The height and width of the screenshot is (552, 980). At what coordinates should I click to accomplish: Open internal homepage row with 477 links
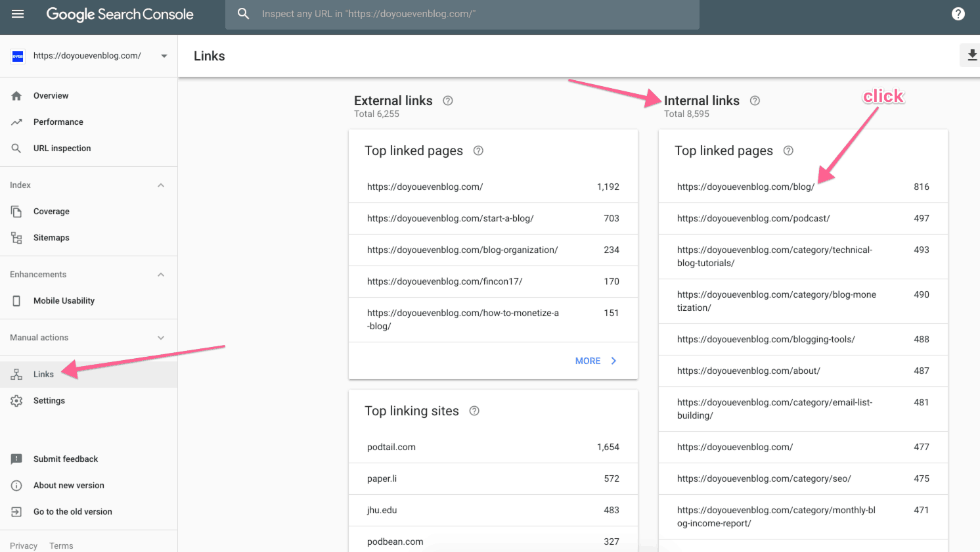pyautogui.click(x=803, y=448)
